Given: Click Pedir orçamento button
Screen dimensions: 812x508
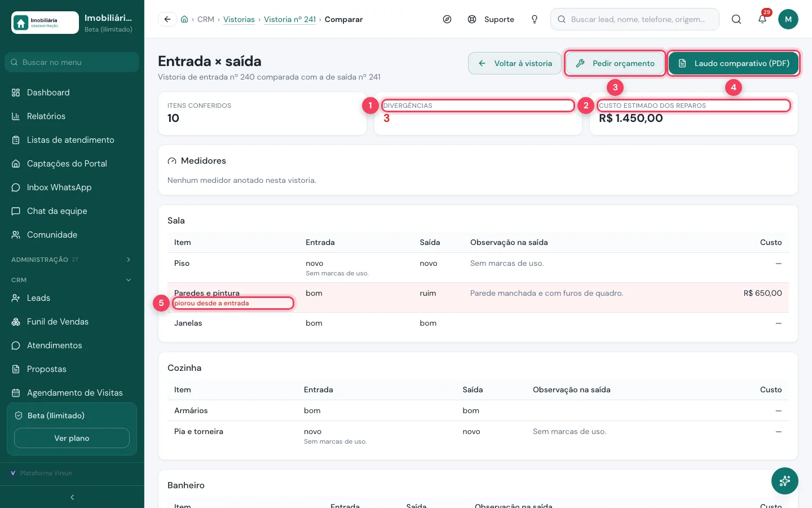Looking at the screenshot, I should point(615,63).
